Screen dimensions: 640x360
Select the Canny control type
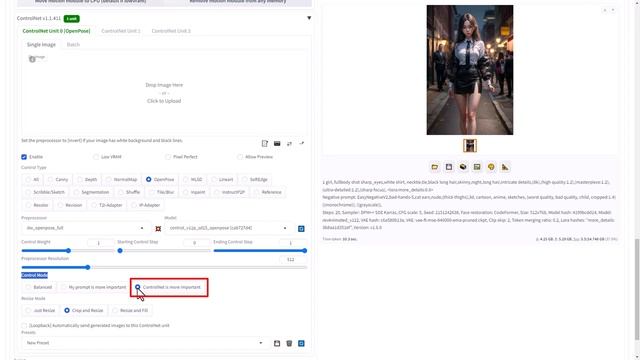(58, 180)
